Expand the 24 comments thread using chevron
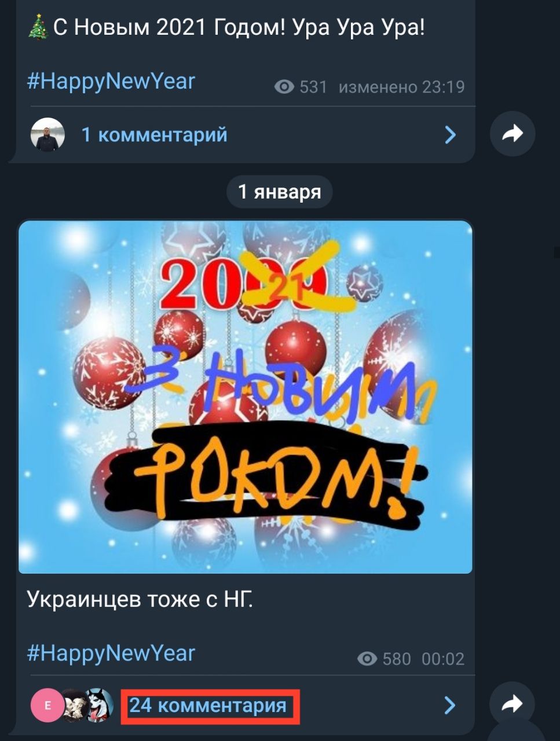The width and height of the screenshot is (560, 741). (x=450, y=705)
